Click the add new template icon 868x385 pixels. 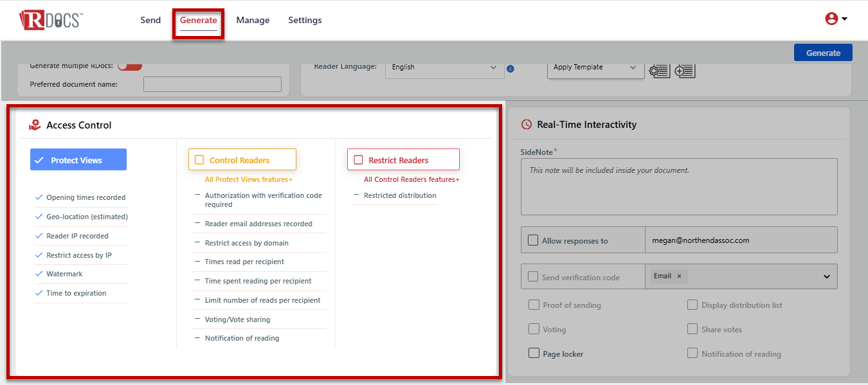(685, 71)
